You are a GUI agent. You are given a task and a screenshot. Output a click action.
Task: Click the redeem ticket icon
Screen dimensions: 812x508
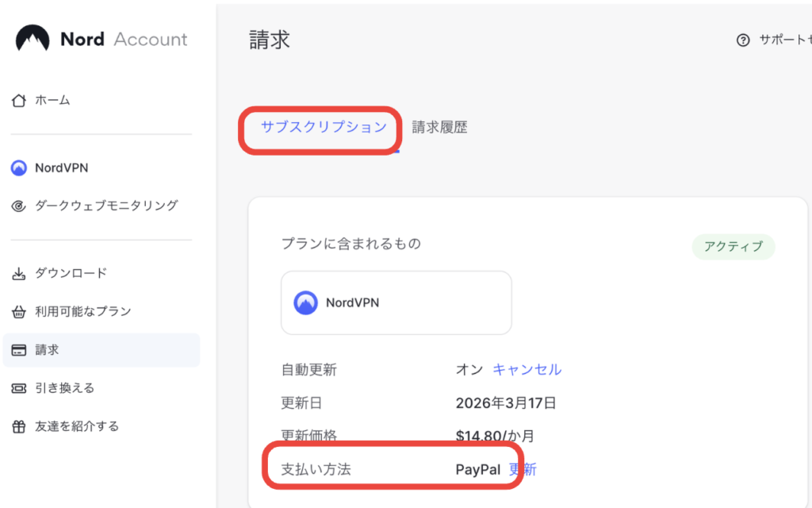point(19,388)
